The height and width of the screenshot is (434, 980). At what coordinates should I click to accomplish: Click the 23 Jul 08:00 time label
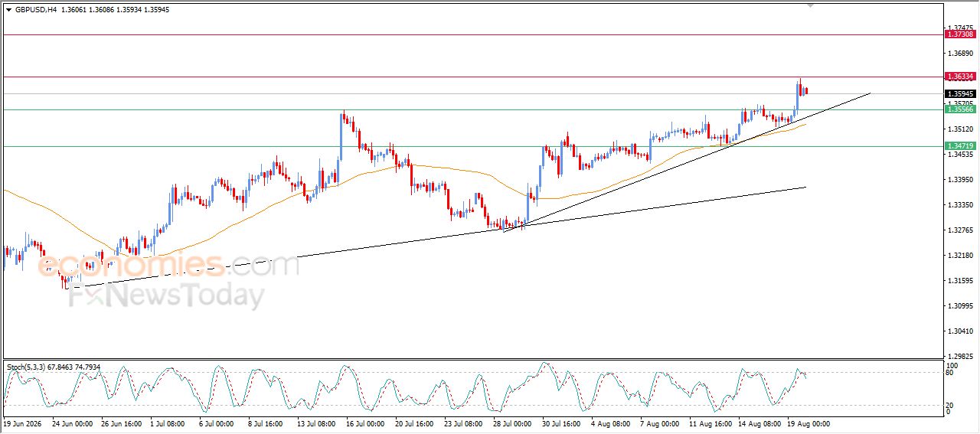[464, 423]
